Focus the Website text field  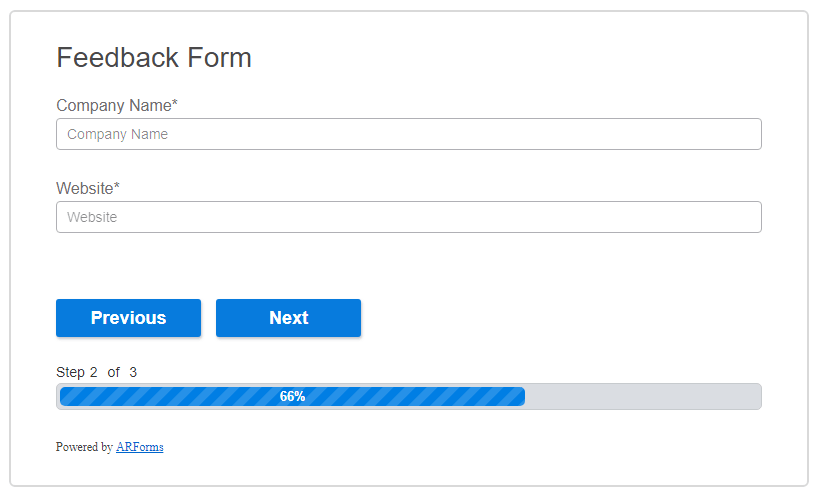click(x=408, y=217)
